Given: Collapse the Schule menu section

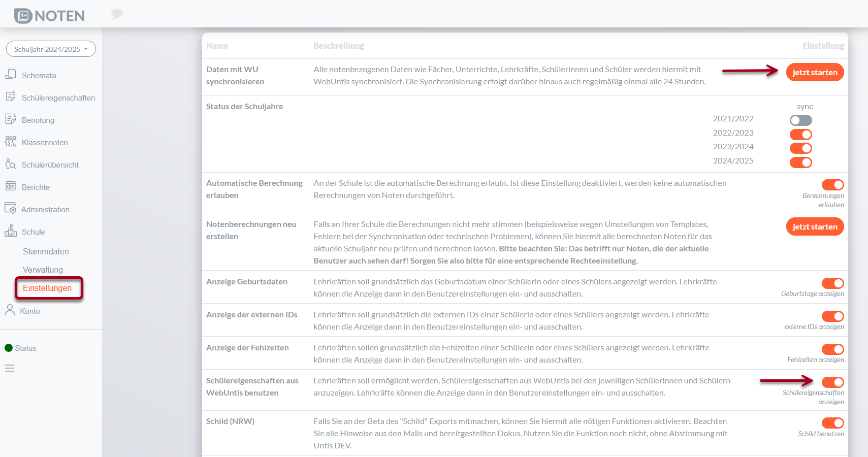Looking at the screenshot, I should 34,232.
